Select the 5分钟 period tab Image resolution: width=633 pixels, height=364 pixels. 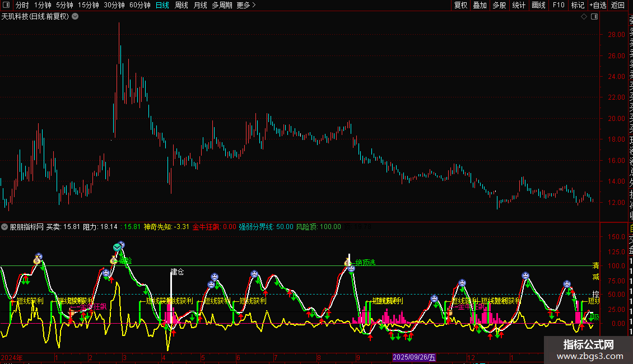64,5
